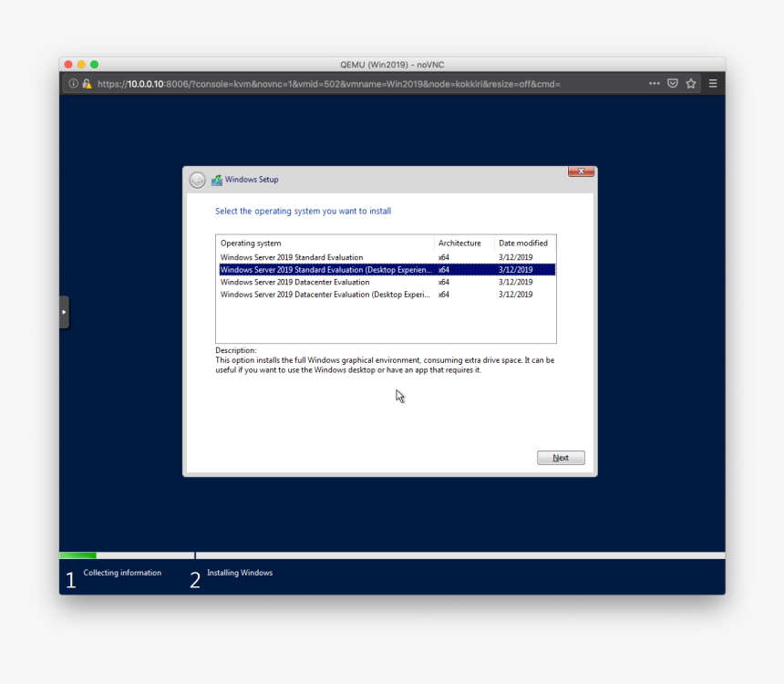Screen dimensions: 784x684
Task: Click the Operating system column header
Action: click(x=325, y=244)
